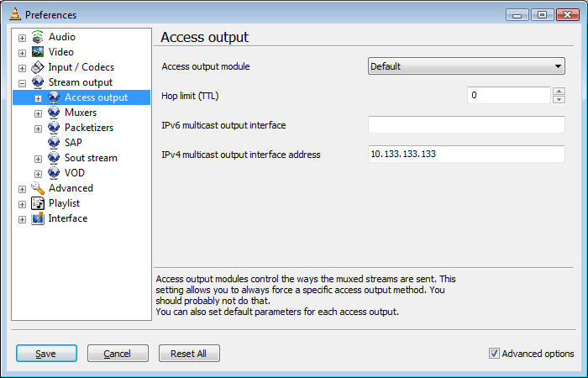Collapse the Stream output tree node
The image size is (588, 378).
coord(23,82)
